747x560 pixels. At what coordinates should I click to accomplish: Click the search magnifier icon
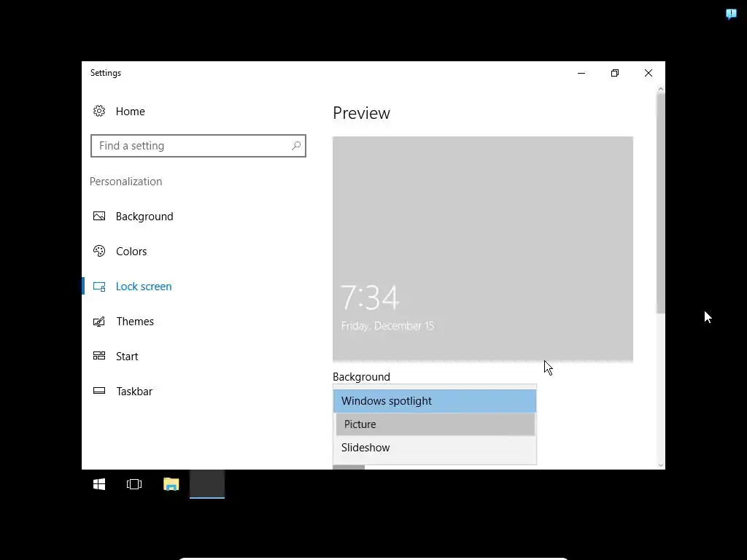pyautogui.click(x=296, y=145)
